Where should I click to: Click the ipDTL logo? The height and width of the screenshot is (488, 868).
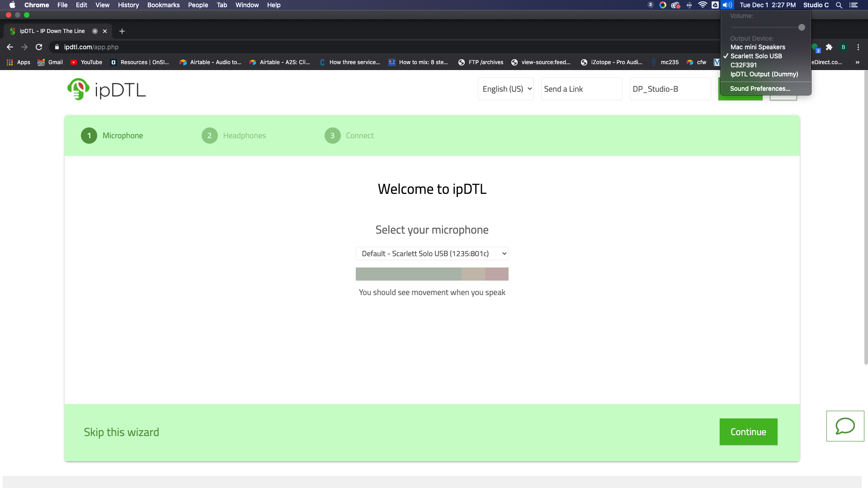(107, 89)
